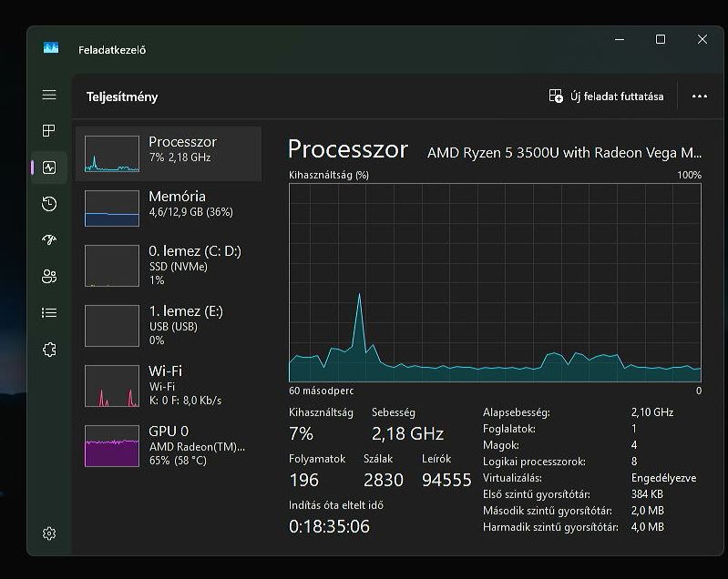Open the Startup apps page
Image resolution: width=728 pixels, height=579 pixels.
click(49, 240)
